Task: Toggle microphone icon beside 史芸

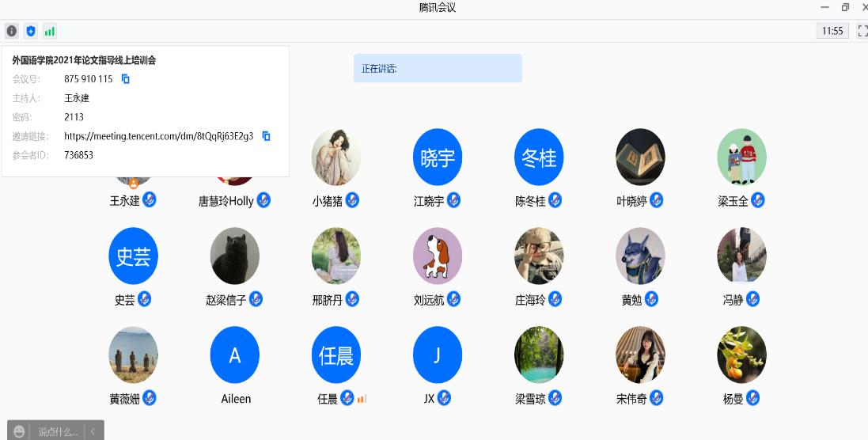Action: click(145, 299)
